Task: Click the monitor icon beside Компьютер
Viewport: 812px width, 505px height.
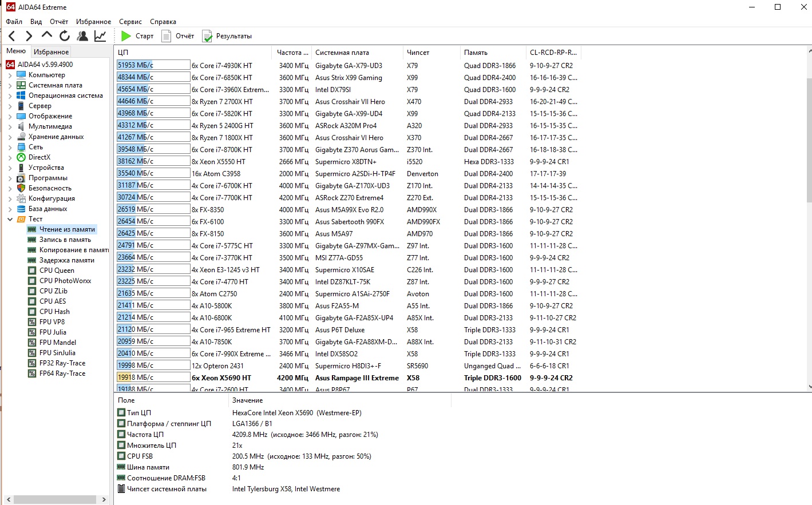Action: click(x=21, y=75)
